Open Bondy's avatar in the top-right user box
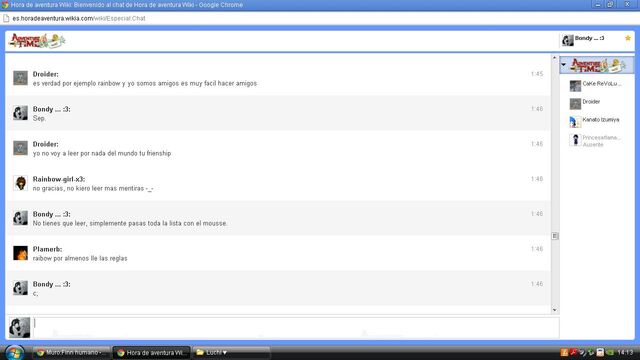Image resolution: width=640 pixels, height=360 pixels. pyautogui.click(x=567, y=40)
